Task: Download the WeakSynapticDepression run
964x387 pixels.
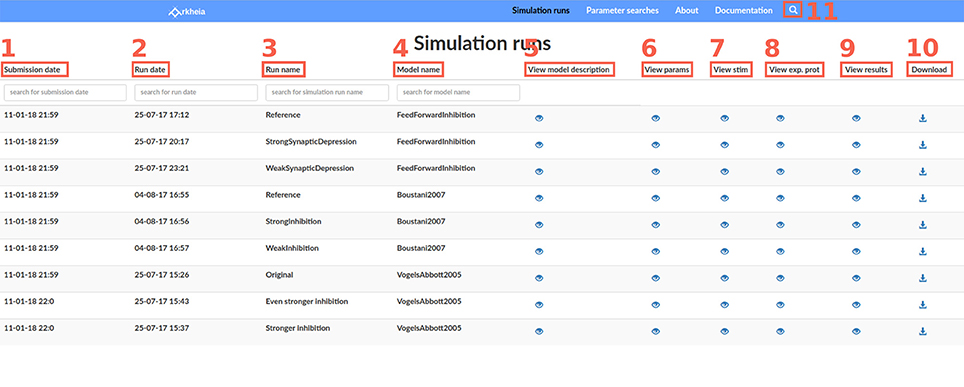Action: pos(922,172)
